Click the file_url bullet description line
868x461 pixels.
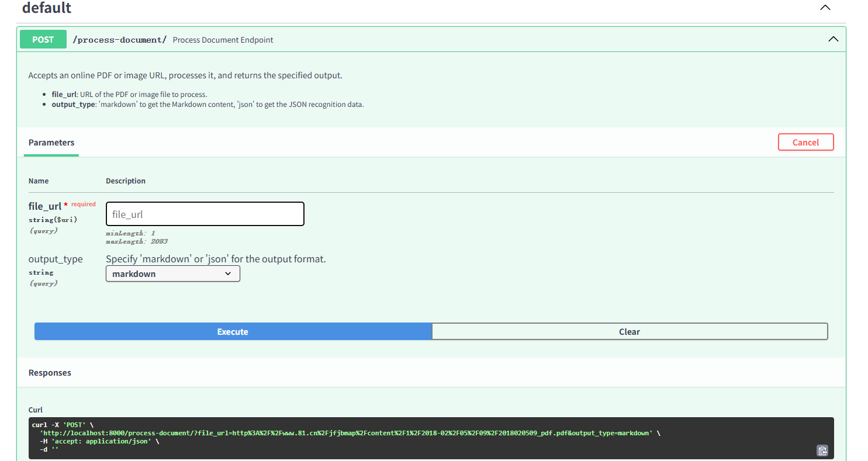[x=129, y=94]
